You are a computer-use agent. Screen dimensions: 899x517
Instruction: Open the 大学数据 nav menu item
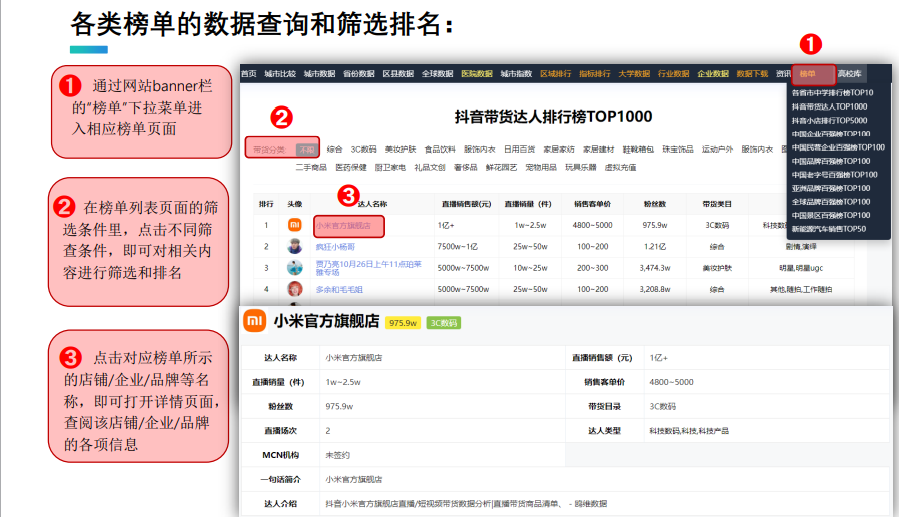tap(634, 74)
